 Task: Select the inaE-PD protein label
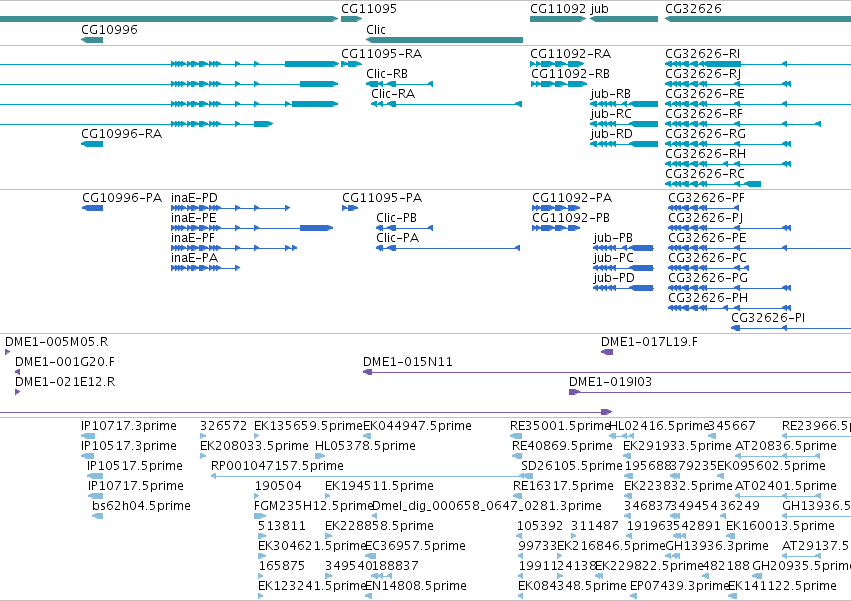tap(194, 198)
